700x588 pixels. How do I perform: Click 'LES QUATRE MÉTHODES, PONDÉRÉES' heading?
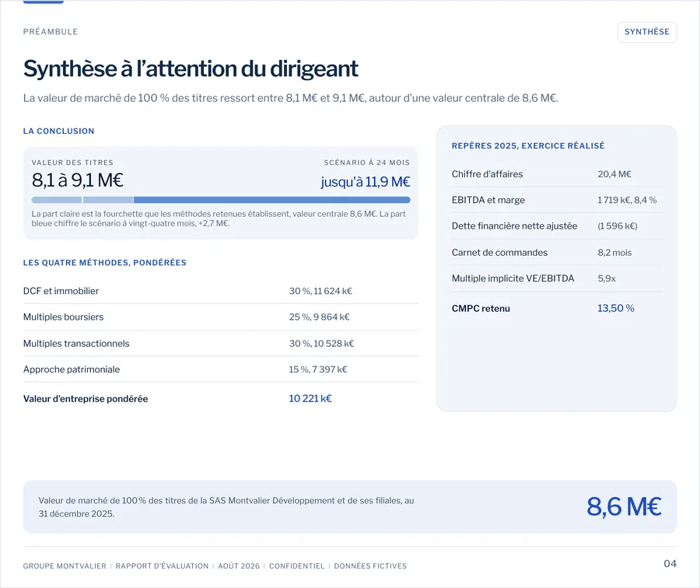[104, 263]
